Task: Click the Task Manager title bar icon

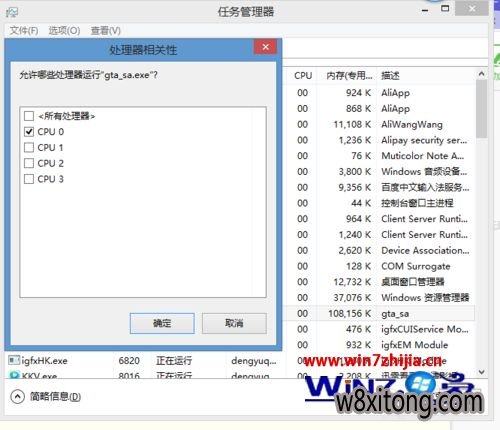Action: [12, 13]
